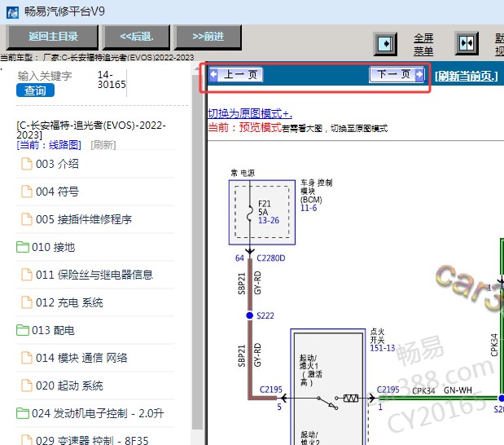Click 当前：线路图 label

pyautogui.click(x=49, y=145)
